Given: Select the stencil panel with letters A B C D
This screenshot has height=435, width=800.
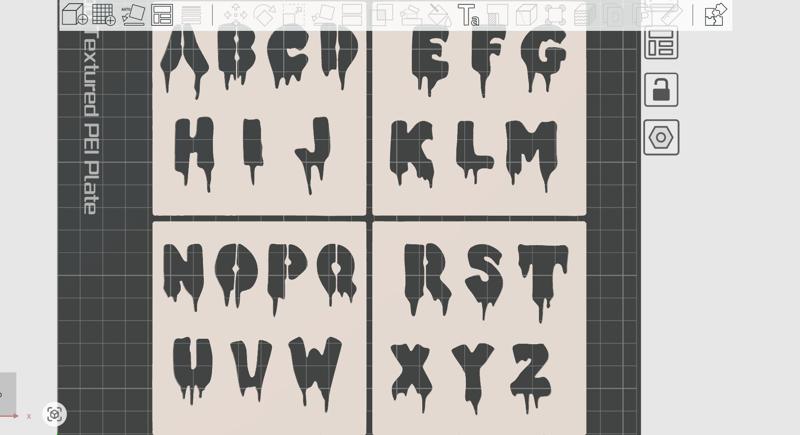Looking at the screenshot, I should pos(259,122).
